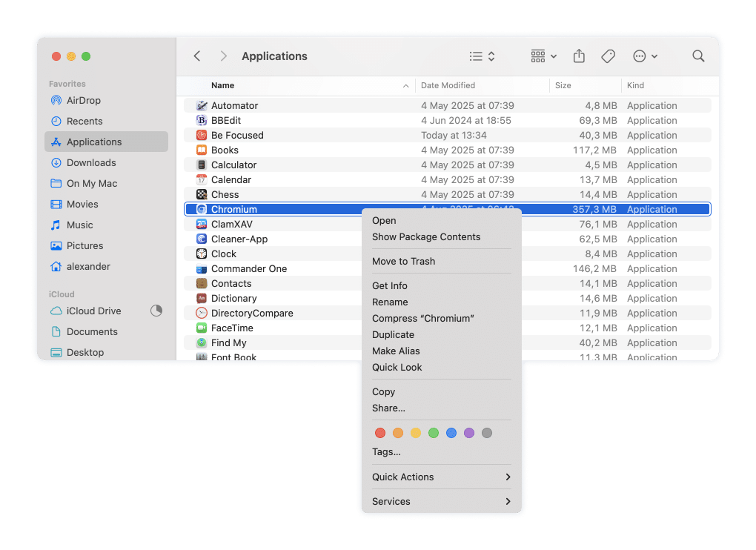Apply the green tag color

[x=434, y=433]
